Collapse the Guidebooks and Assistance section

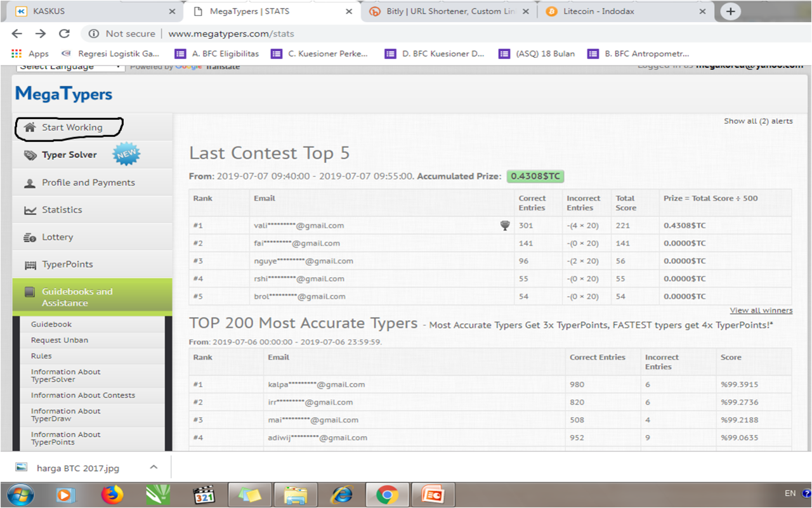(77, 297)
